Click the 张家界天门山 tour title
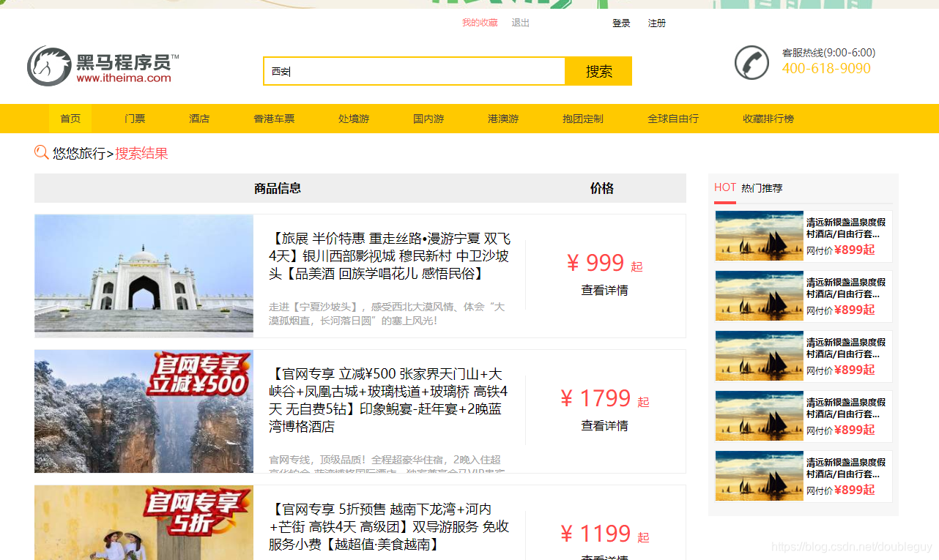Viewport: 939px width, 560px height. pos(388,400)
